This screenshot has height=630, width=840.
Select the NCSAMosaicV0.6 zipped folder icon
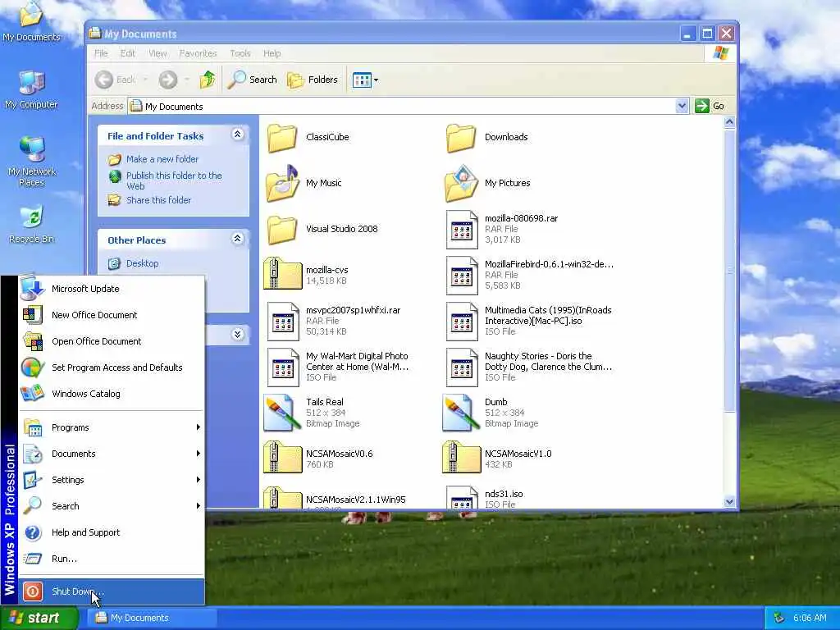(x=283, y=457)
